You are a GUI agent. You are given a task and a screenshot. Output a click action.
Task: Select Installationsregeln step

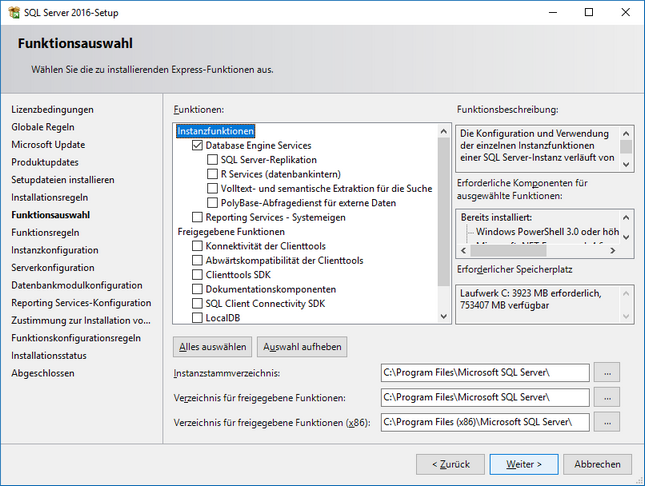pos(50,198)
